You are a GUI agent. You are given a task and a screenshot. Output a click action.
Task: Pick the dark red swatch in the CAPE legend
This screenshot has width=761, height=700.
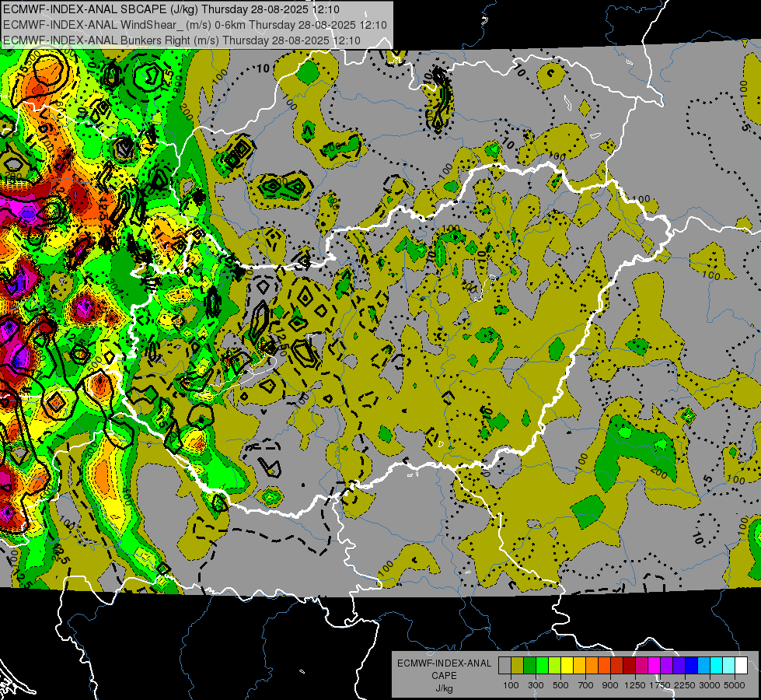[x=629, y=665]
